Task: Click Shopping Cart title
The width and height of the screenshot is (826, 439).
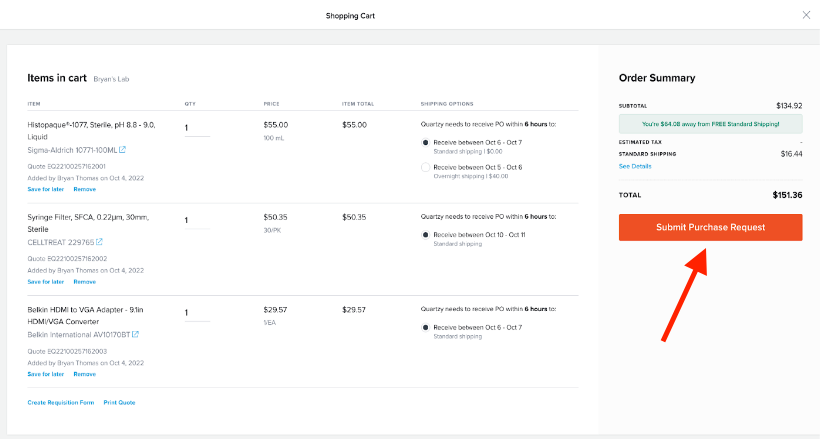Action: [x=350, y=16]
